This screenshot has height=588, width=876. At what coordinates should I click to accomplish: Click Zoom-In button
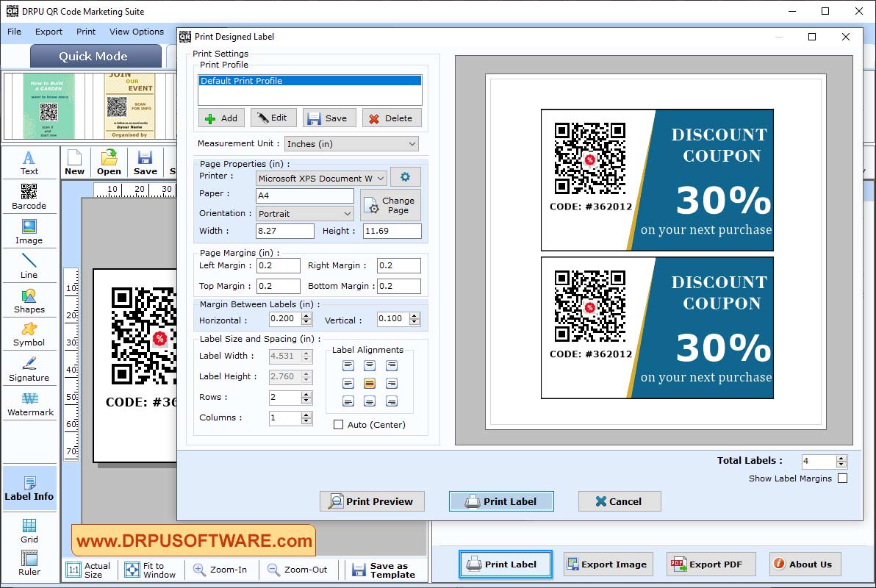[x=220, y=570]
